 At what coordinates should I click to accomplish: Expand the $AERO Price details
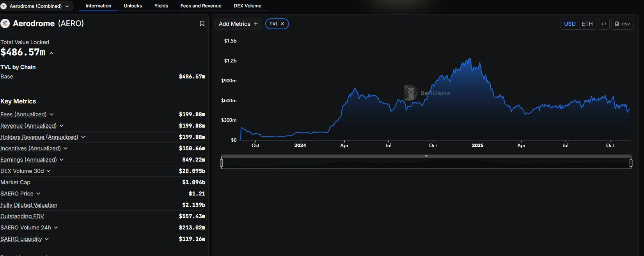click(x=38, y=194)
